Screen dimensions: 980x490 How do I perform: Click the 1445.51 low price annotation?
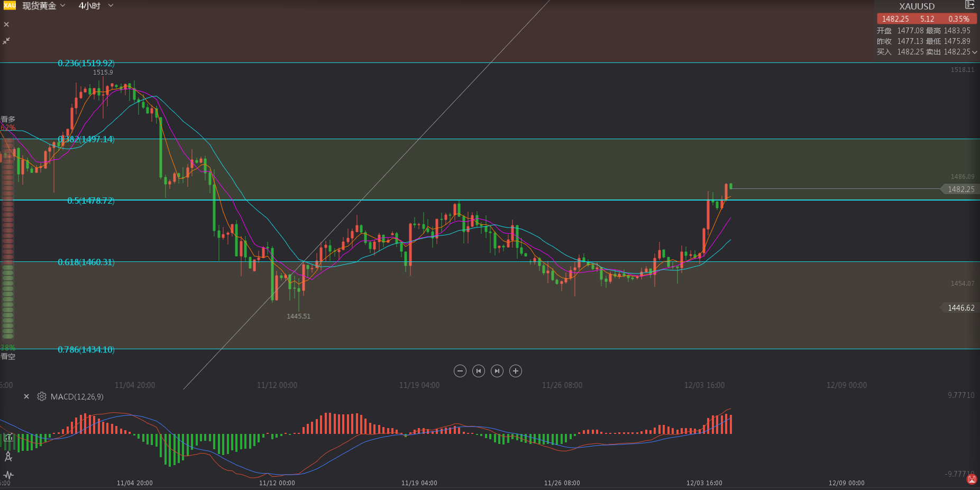pos(299,316)
